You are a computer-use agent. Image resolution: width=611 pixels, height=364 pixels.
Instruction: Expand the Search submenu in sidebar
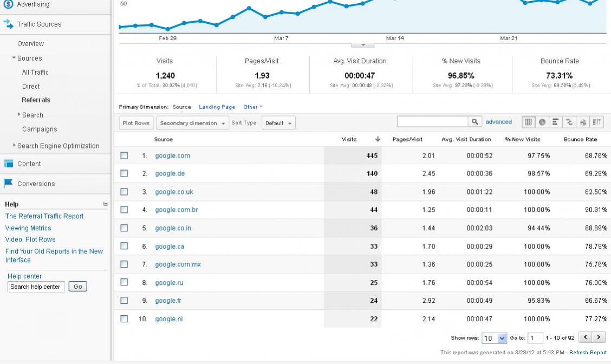19,115
